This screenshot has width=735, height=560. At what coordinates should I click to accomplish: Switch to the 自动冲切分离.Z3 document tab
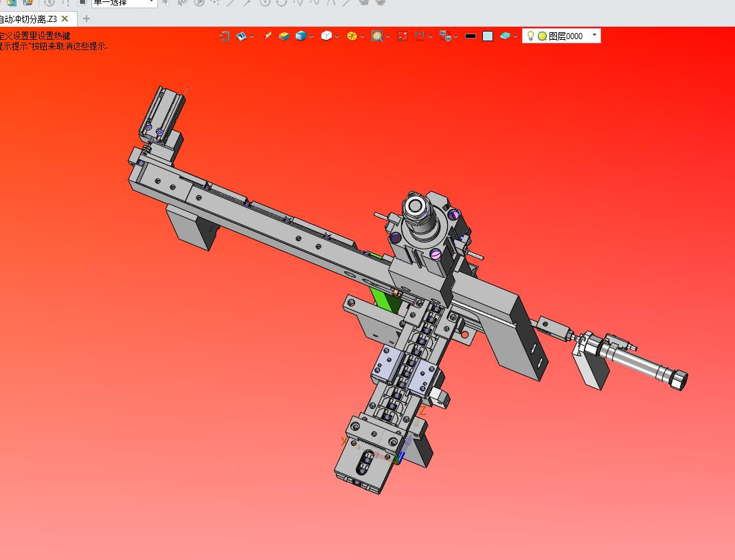click(28, 19)
